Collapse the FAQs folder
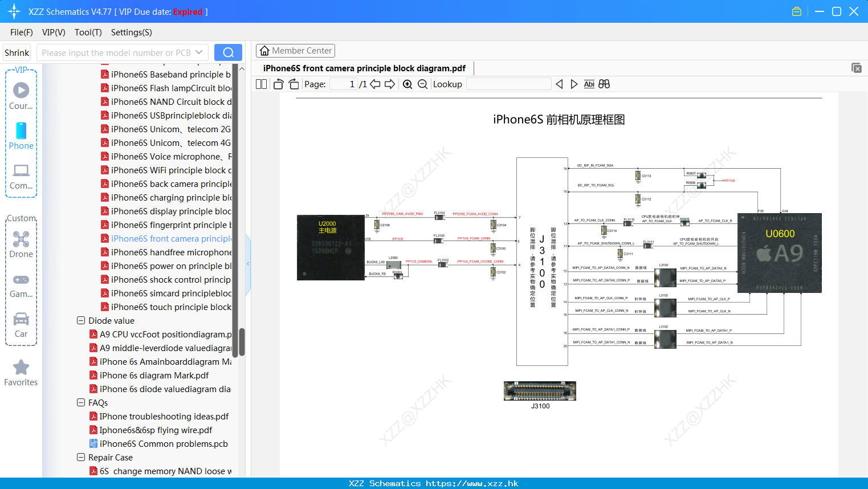 81,402
